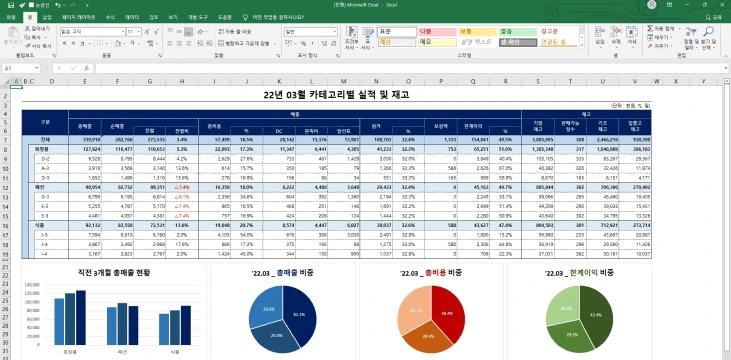The height and width of the screenshot is (360, 731).
Task: Apply the 경고문 (Warning Text) cell style
Action: click(559, 32)
